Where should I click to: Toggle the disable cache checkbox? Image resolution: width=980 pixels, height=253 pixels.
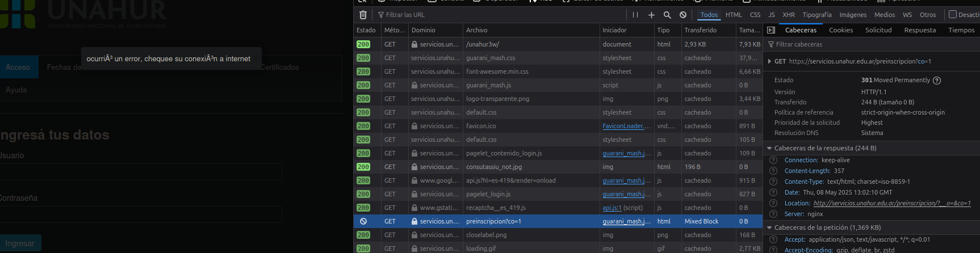953,14
